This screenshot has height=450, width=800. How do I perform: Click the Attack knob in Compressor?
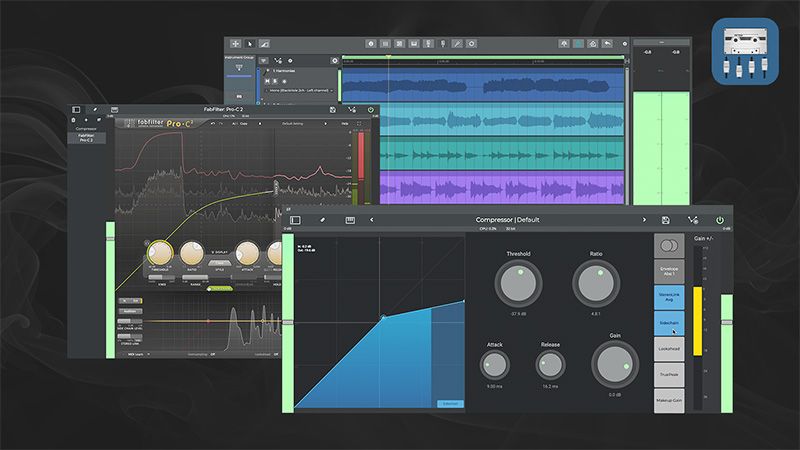(x=494, y=365)
